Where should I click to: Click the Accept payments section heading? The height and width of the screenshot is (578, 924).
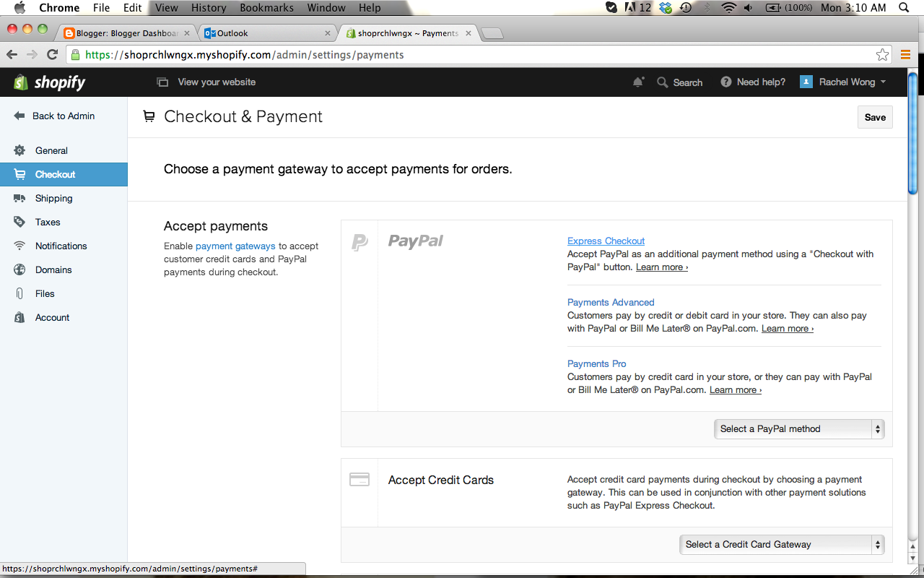click(216, 226)
